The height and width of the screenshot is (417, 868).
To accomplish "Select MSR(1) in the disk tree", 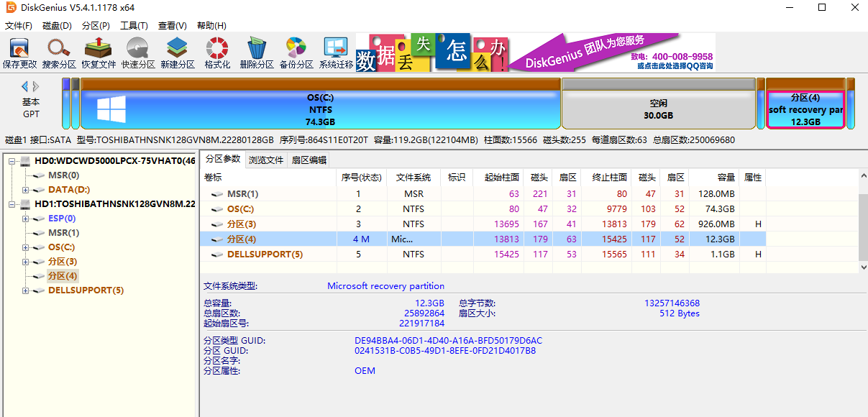I will point(63,233).
